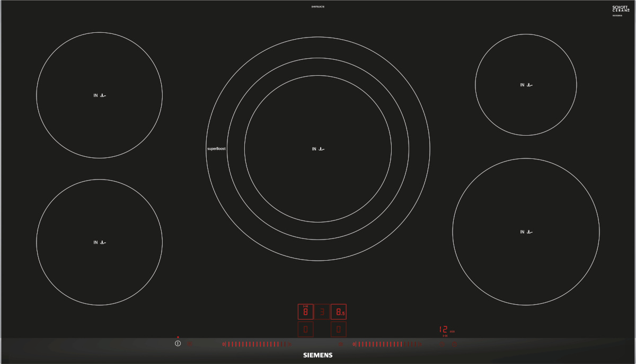Tap the rightmost icon on control strip
Screen dimensions: 636x364
tap(454, 344)
